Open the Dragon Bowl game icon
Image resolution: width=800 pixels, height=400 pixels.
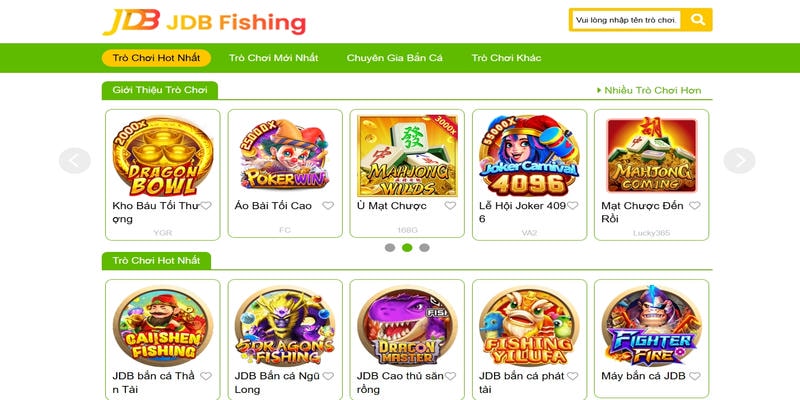pyautogui.click(x=163, y=156)
